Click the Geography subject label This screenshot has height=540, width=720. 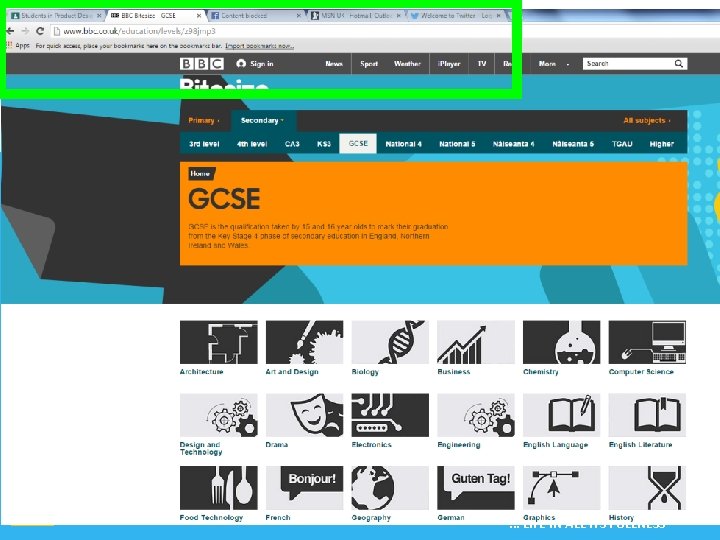371,518
